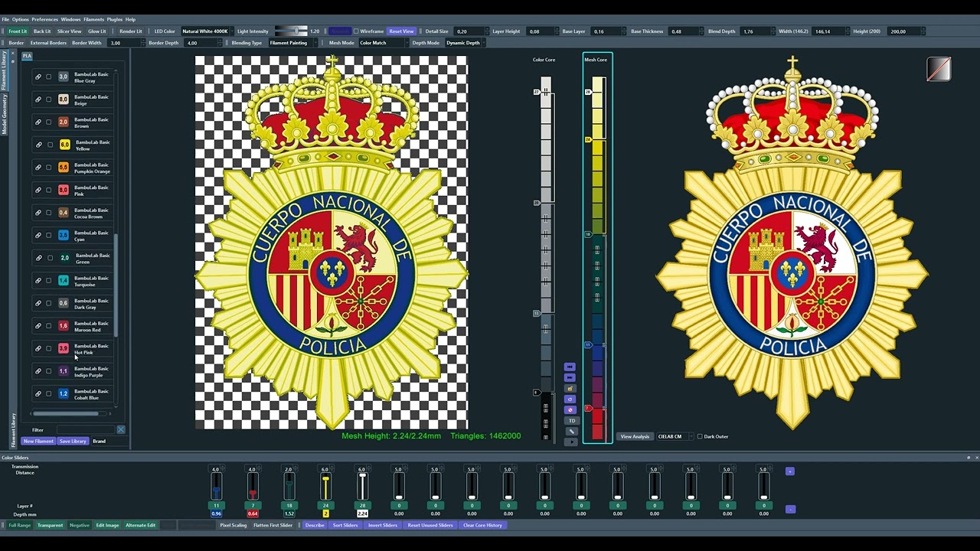980x551 pixels.
Task: Open the LED Color Natural White 4000K dropdown
Action: point(206,31)
